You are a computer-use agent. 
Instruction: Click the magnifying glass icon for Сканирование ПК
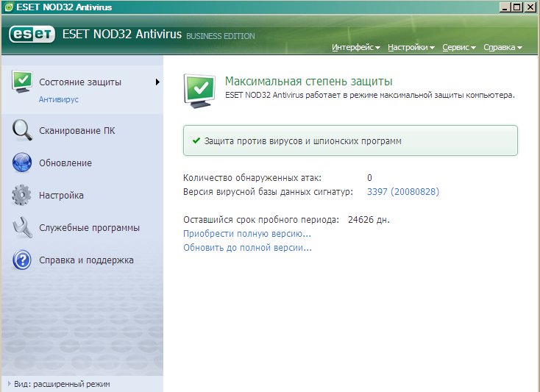[x=22, y=129]
